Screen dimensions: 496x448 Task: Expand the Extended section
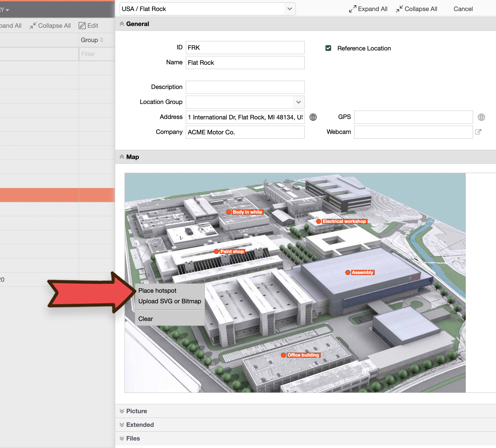(122, 425)
